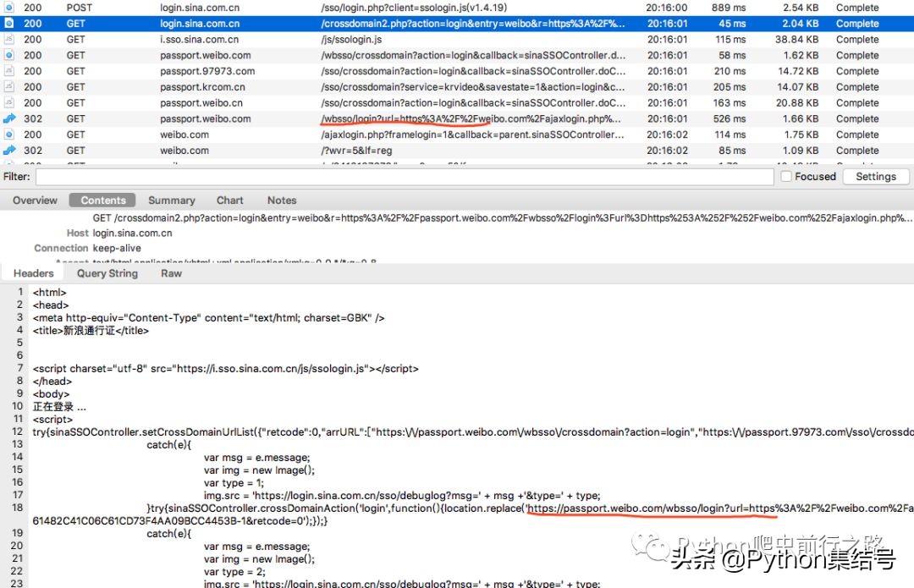Click the globe icon for weibo.com ajaxlogin row
This screenshot has width=914, height=588.
(8, 135)
